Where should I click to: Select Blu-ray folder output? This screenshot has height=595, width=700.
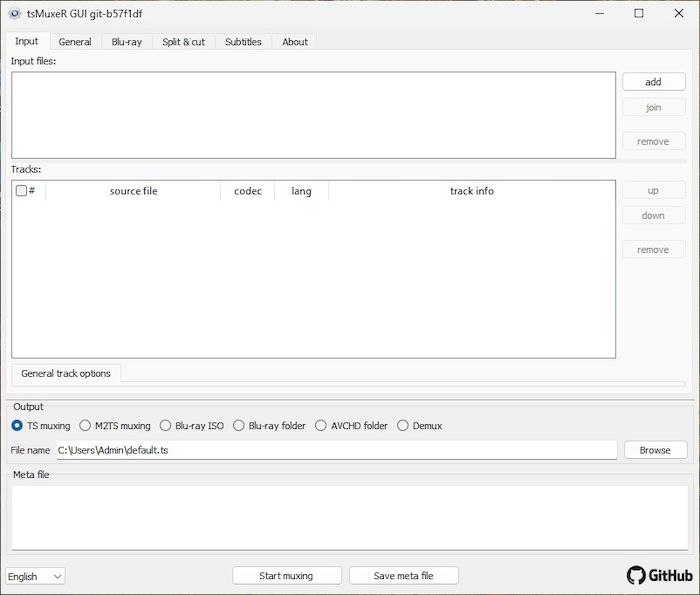239,426
